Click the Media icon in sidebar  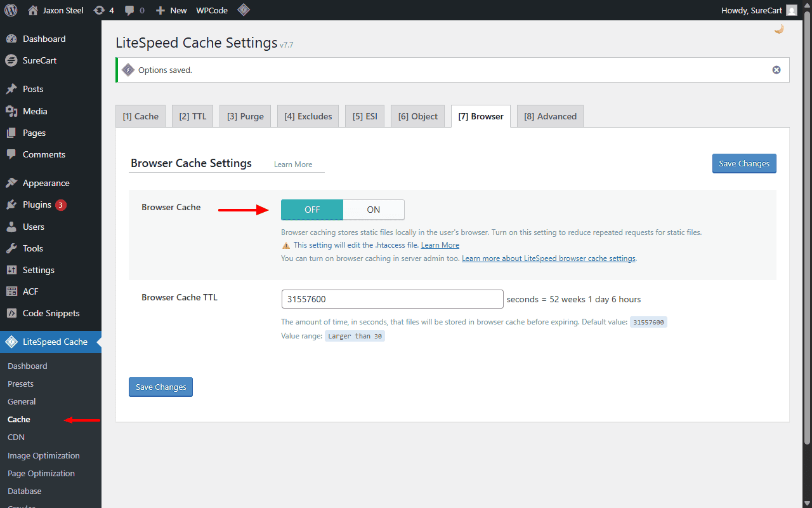[x=11, y=111]
